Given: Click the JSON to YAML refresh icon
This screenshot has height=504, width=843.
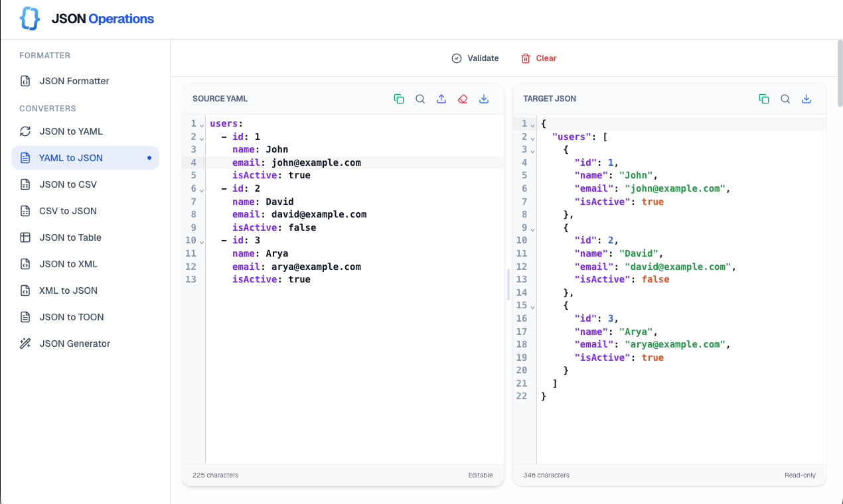Looking at the screenshot, I should point(25,131).
